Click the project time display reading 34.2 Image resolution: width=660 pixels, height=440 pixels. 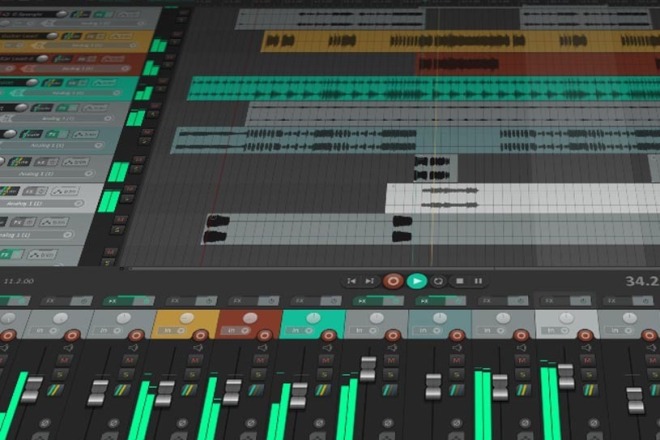(642, 281)
